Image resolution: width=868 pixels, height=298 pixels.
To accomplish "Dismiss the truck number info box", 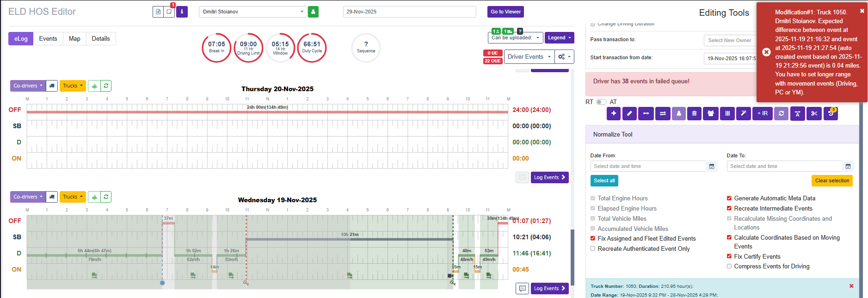I will (x=851, y=286).
